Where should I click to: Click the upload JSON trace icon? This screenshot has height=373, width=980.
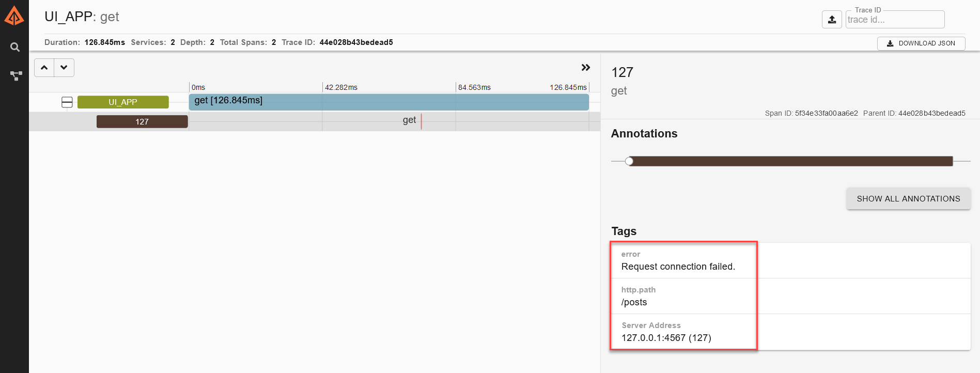[832, 20]
